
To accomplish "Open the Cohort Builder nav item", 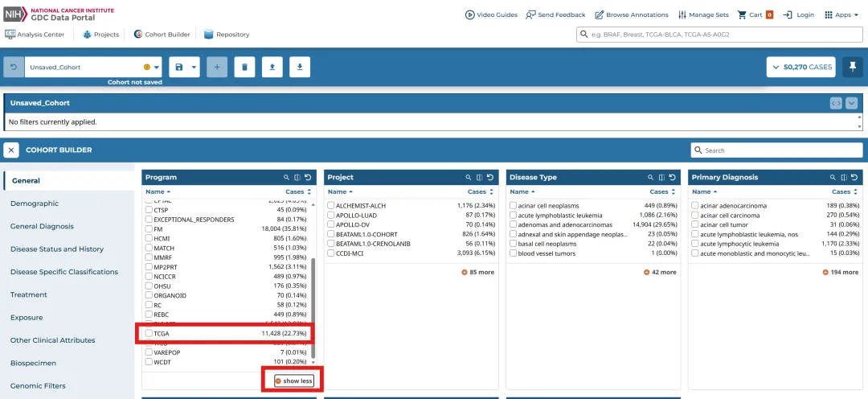I will pyautogui.click(x=162, y=35).
